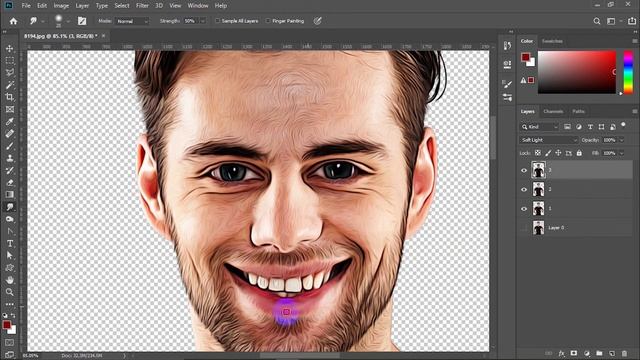Toggle lock all padlock icon

click(x=579, y=153)
